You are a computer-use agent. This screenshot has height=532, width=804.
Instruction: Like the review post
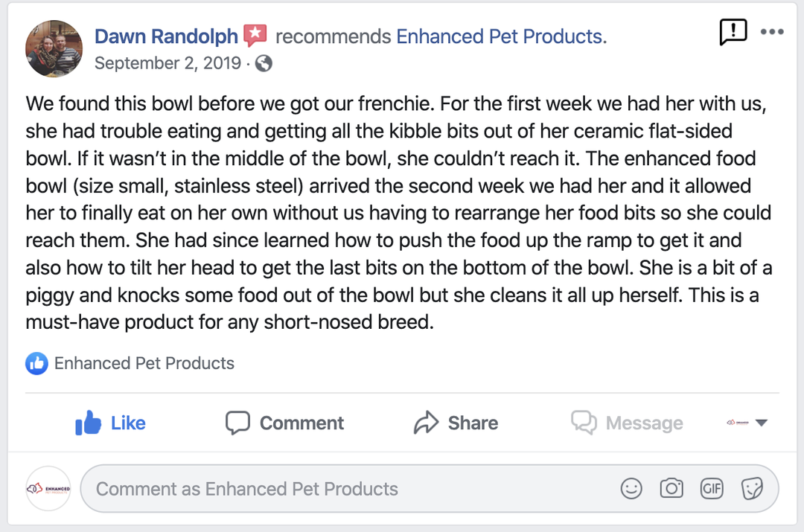(110, 423)
